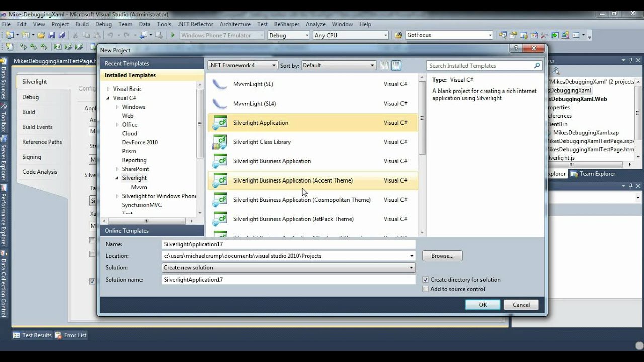Open the ReSharper menu
The width and height of the screenshot is (644, 362).
click(x=287, y=24)
